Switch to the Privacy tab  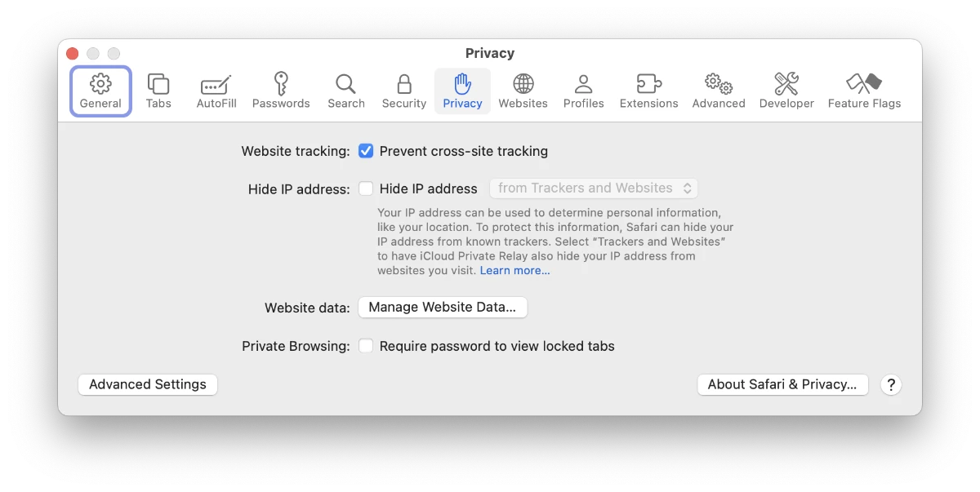point(462,90)
